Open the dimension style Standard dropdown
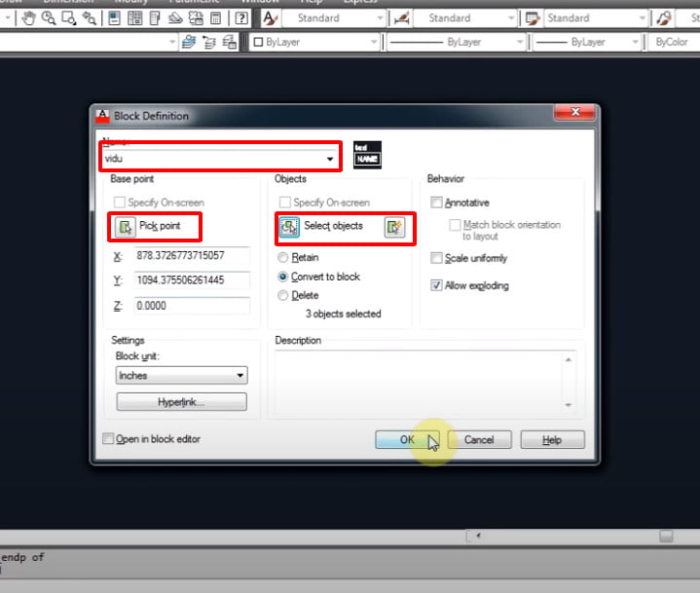The width and height of the screenshot is (700, 593). [464, 19]
